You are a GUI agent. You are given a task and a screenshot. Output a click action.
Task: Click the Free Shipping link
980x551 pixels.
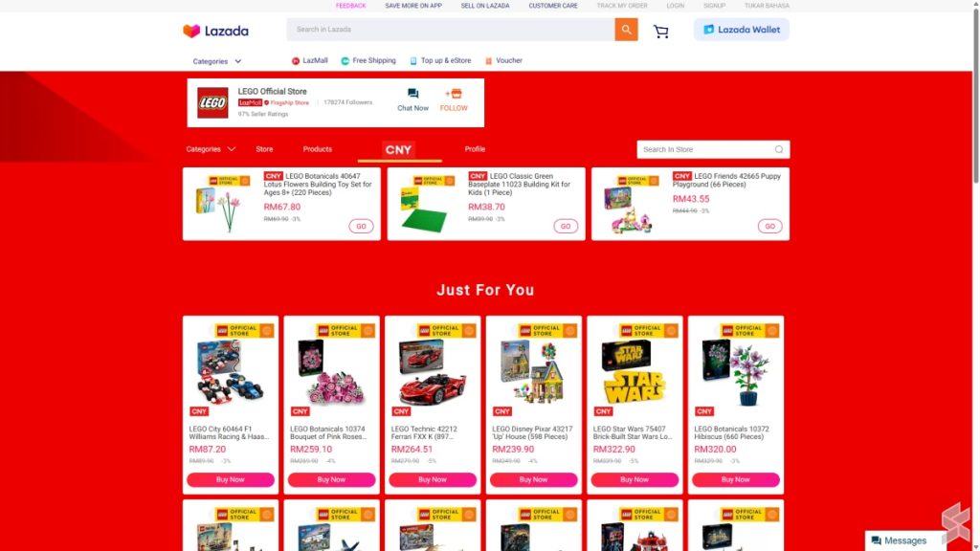[x=368, y=60]
